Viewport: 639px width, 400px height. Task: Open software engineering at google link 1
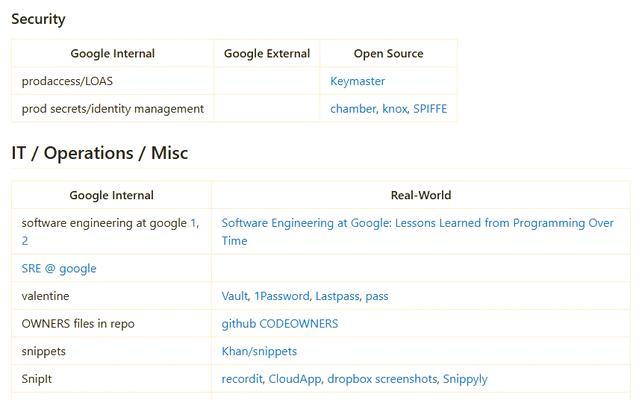click(x=194, y=223)
